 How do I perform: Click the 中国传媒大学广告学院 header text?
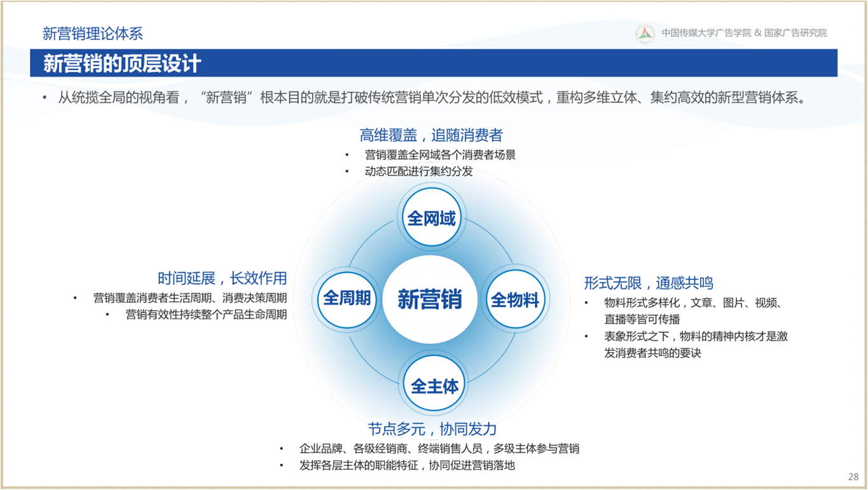pyautogui.click(x=706, y=33)
